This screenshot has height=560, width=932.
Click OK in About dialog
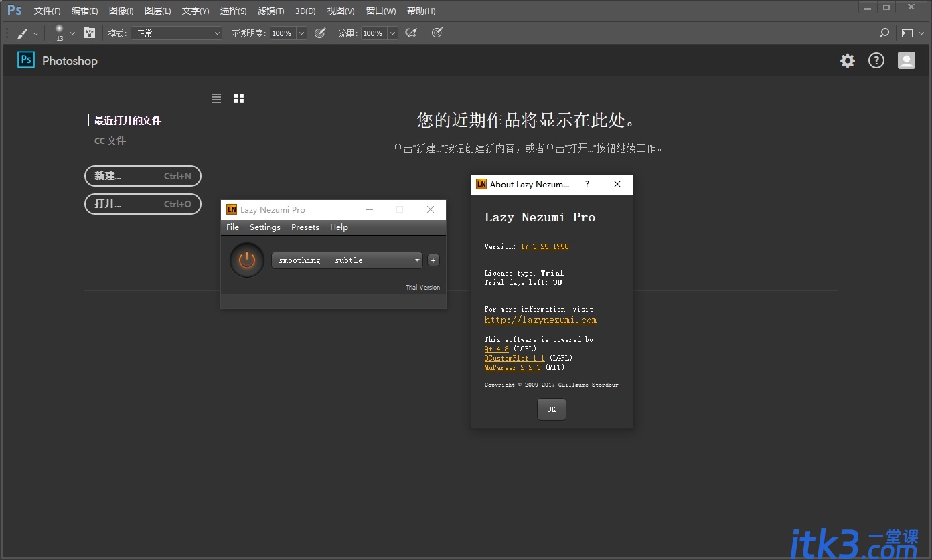coord(552,409)
